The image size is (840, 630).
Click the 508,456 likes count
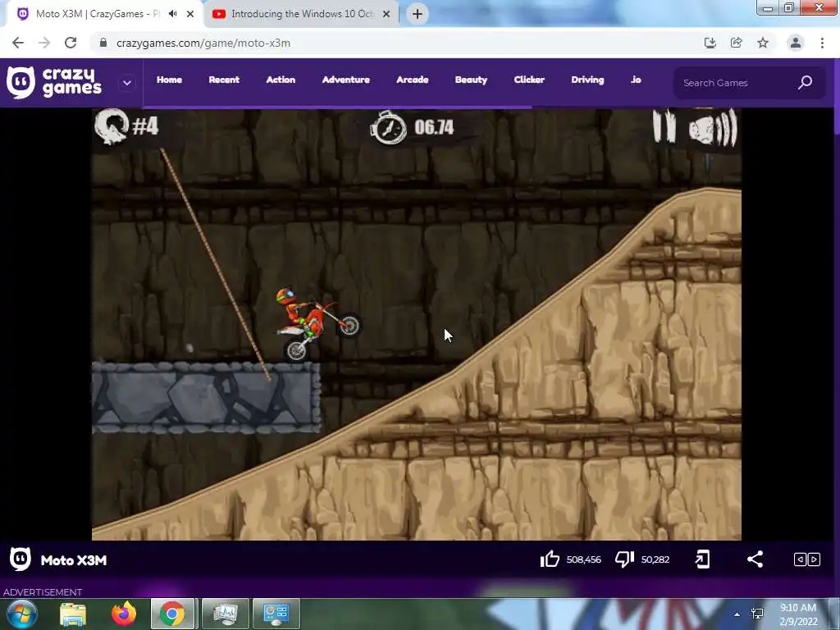[583, 559]
